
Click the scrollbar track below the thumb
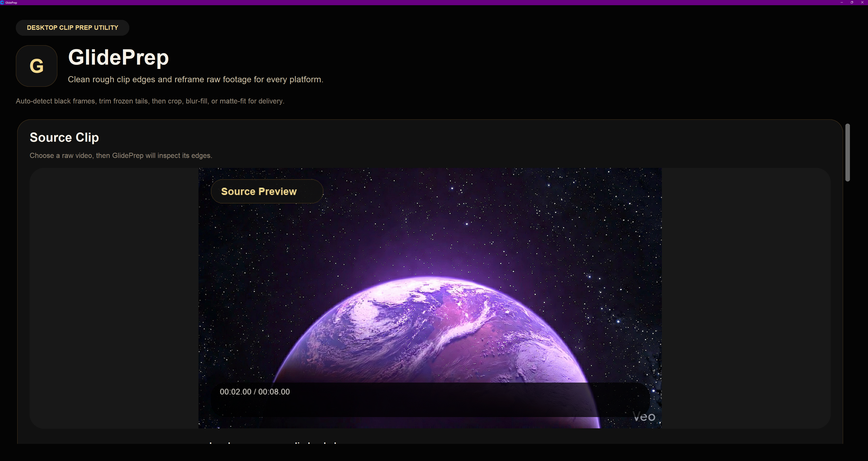pos(847,303)
